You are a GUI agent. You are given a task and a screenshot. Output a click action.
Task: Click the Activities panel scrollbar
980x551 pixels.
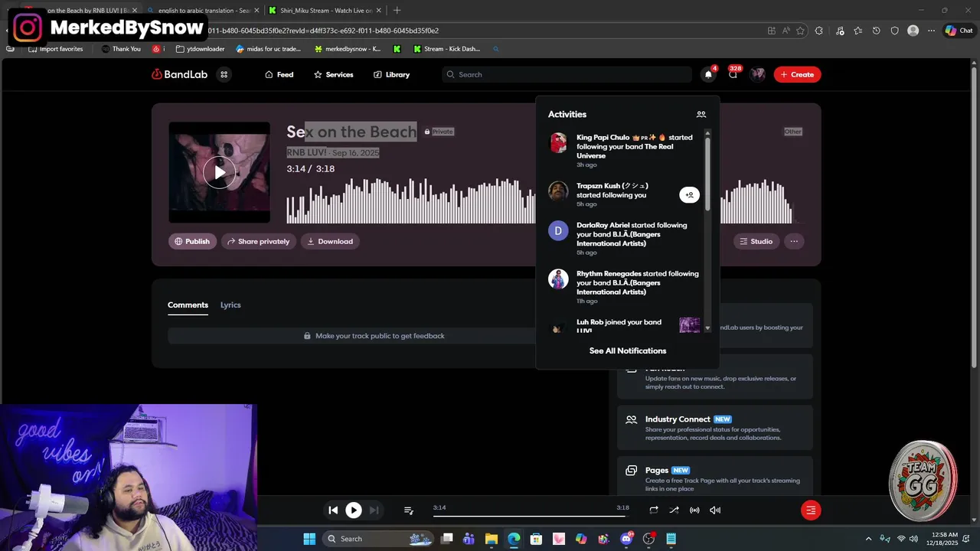[x=707, y=174]
